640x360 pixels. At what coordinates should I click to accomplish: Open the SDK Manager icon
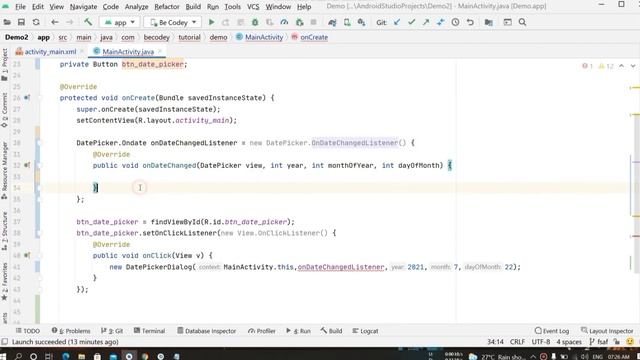pos(361,22)
